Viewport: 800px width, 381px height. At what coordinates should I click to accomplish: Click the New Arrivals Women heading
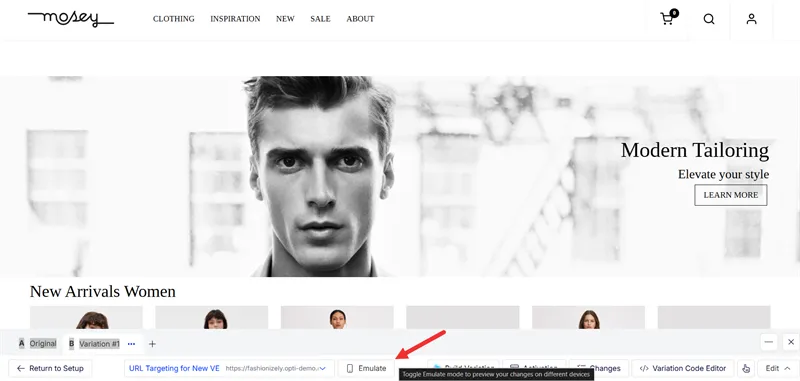[103, 291]
